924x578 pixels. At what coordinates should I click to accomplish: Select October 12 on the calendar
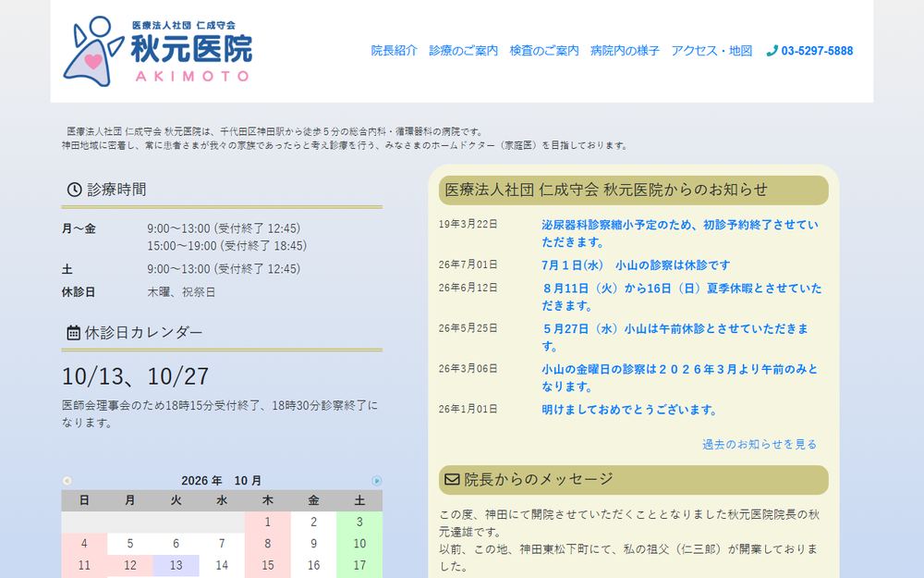tap(130, 565)
